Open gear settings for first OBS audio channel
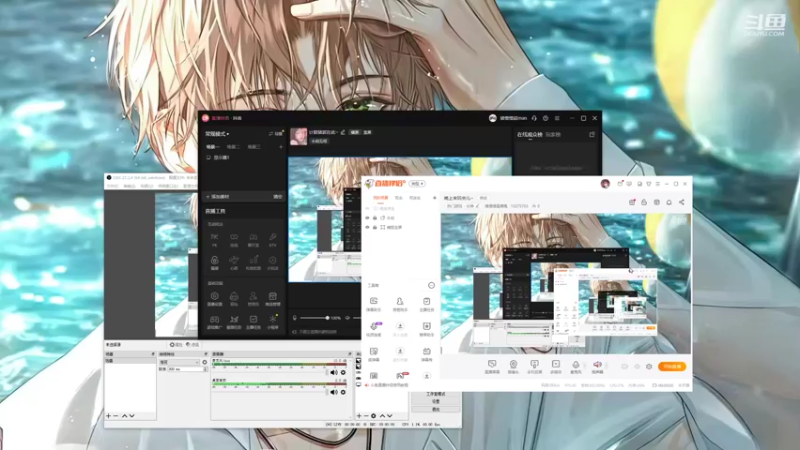 pyautogui.click(x=343, y=372)
